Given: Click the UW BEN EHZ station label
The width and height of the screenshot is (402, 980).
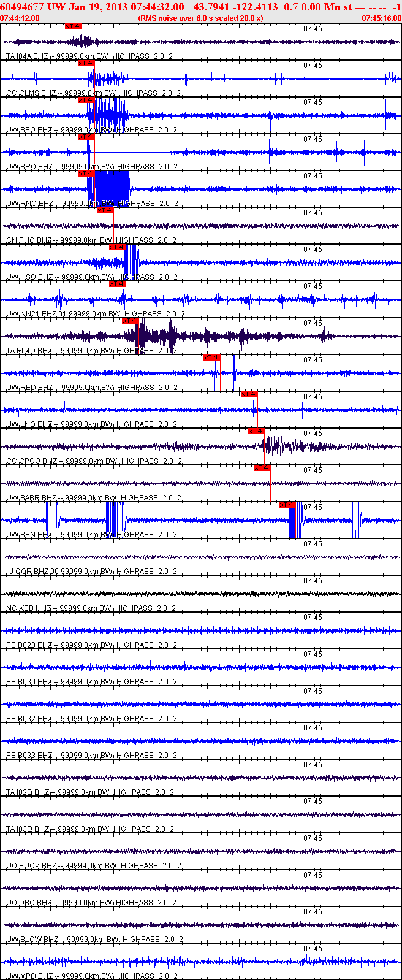Looking at the screenshot, I should pos(29,535).
